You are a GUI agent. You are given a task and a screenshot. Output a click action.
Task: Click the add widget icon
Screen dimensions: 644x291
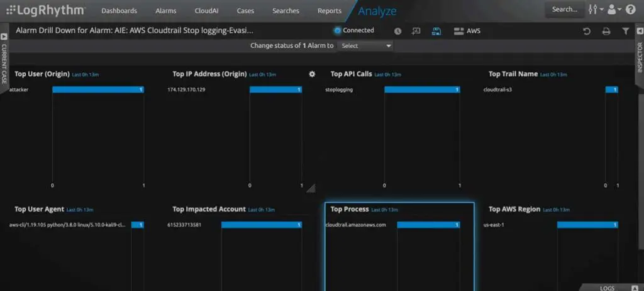tap(416, 31)
